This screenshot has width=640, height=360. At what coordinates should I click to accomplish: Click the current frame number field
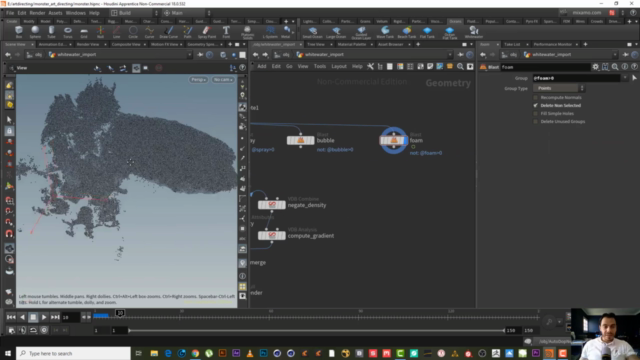[71, 317]
